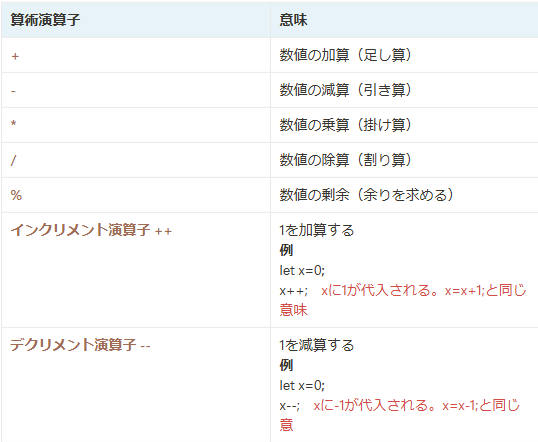Click the text 1を加算する

[317, 230]
